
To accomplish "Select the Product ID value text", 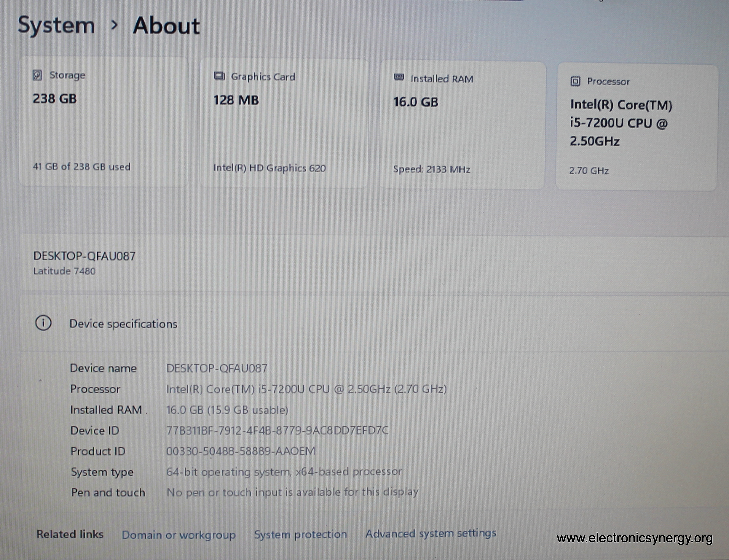I will (240, 451).
